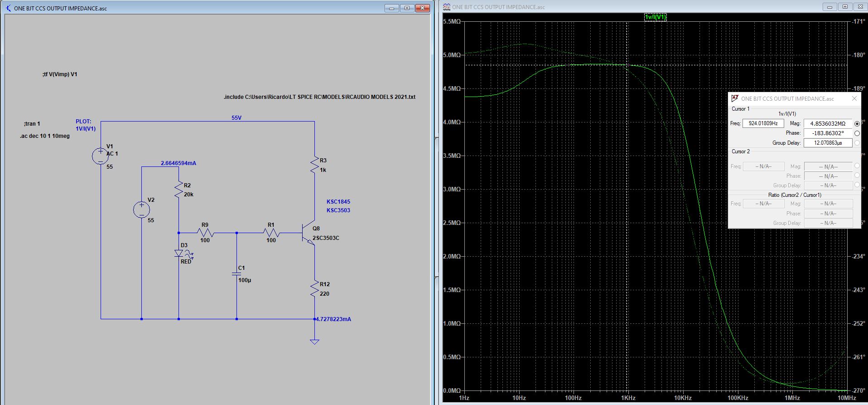The height and width of the screenshot is (405, 868).
Task: Select the R1 resistor symbol
Action: [271, 233]
